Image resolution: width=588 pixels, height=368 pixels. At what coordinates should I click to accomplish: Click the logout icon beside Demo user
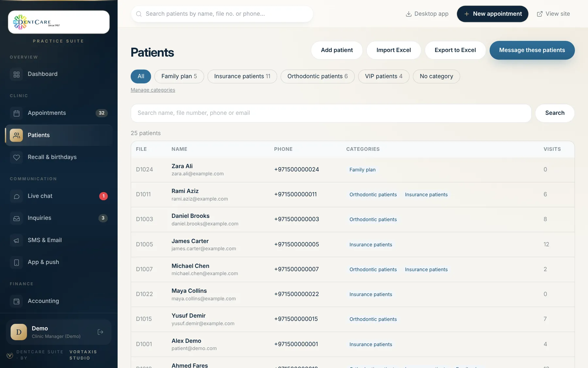(x=100, y=332)
